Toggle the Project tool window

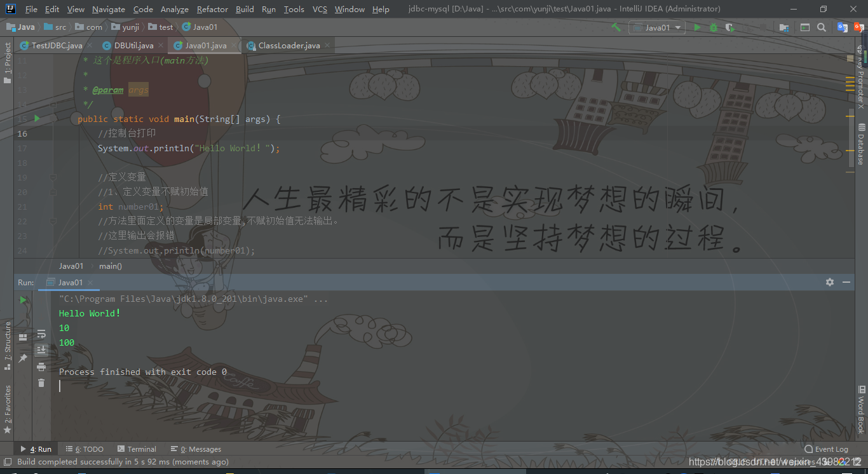pos(7,64)
